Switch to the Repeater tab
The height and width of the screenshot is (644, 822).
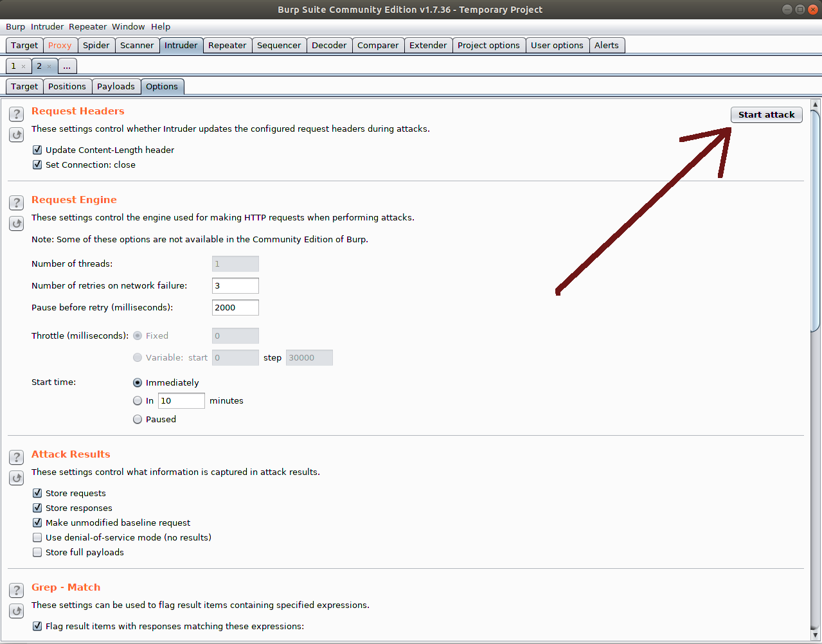pyautogui.click(x=228, y=45)
